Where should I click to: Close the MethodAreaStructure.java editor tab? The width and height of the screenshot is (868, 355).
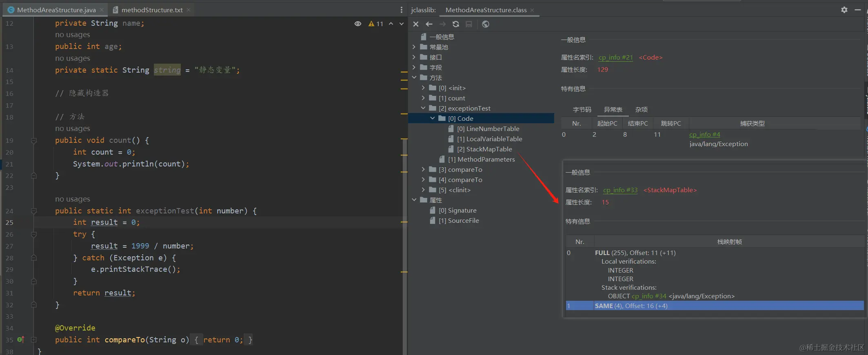coord(102,10)
